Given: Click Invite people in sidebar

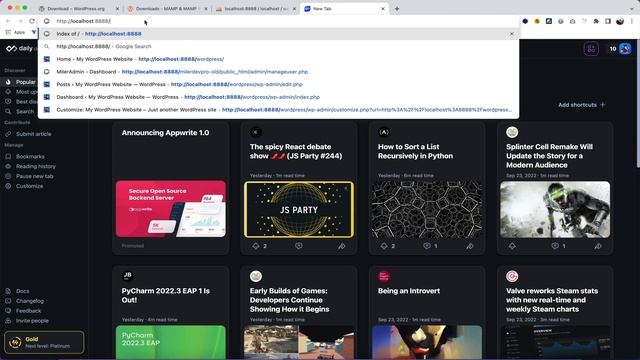Looking at the screenshot, I should [27, 320].
